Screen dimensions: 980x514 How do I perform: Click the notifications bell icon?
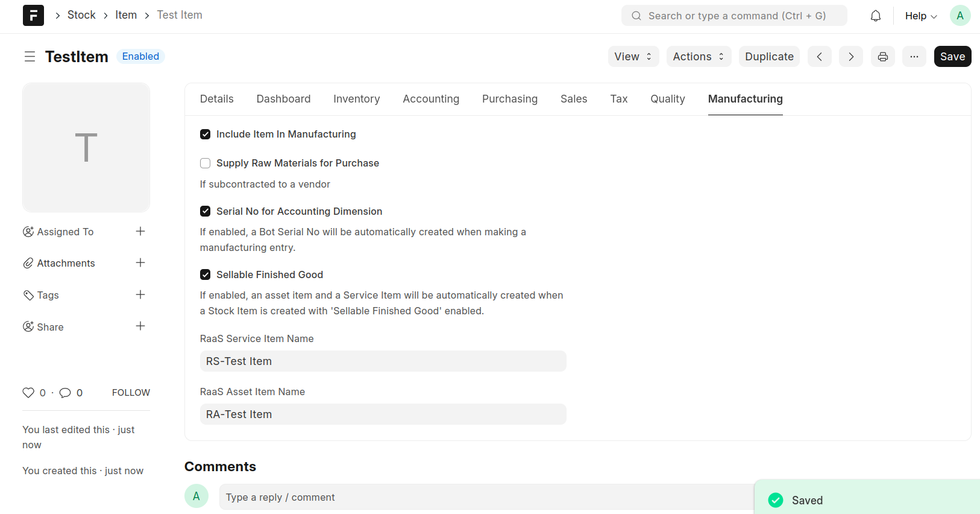pos(875,16)
